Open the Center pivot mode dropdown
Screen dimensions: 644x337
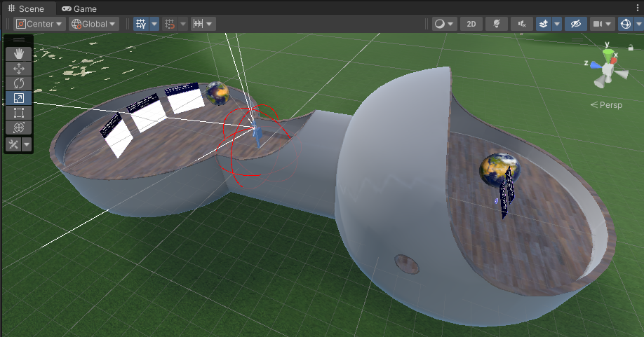[39, 24]
